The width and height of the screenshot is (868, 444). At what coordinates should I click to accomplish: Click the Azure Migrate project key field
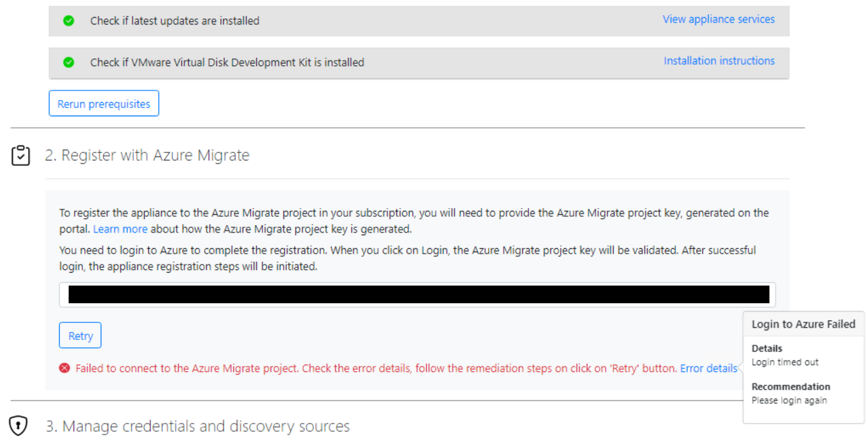click(x=417, y=294)
